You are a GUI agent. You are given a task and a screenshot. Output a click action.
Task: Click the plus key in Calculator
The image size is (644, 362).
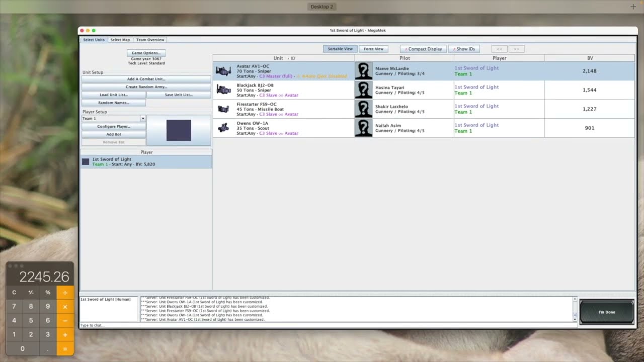point(65,334)
